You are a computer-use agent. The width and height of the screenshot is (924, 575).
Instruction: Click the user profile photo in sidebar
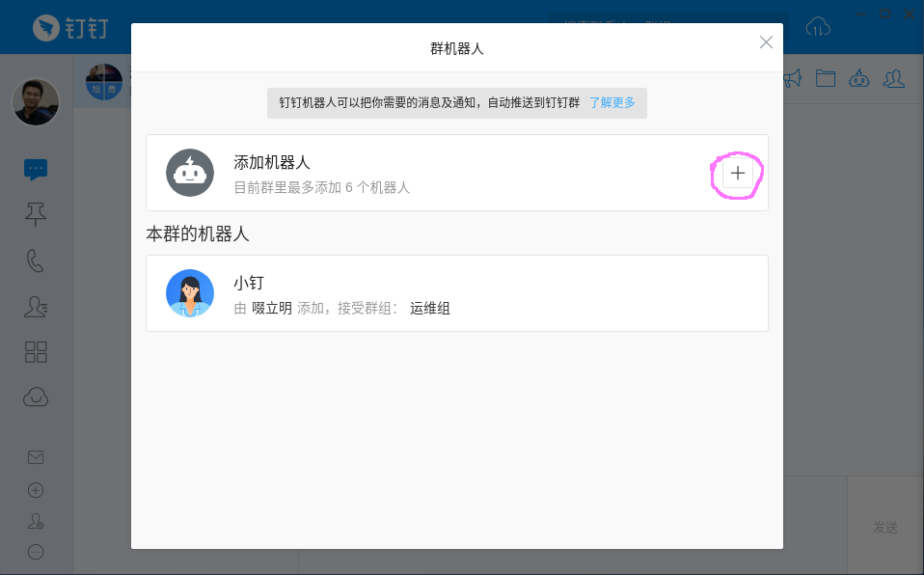36,101
